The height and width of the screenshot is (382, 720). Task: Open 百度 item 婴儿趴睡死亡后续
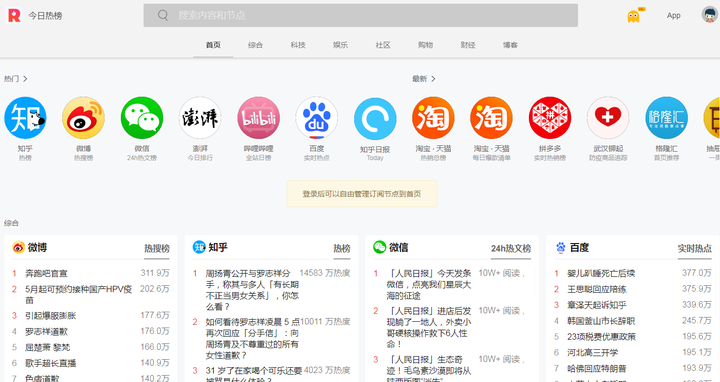[601, 273]
